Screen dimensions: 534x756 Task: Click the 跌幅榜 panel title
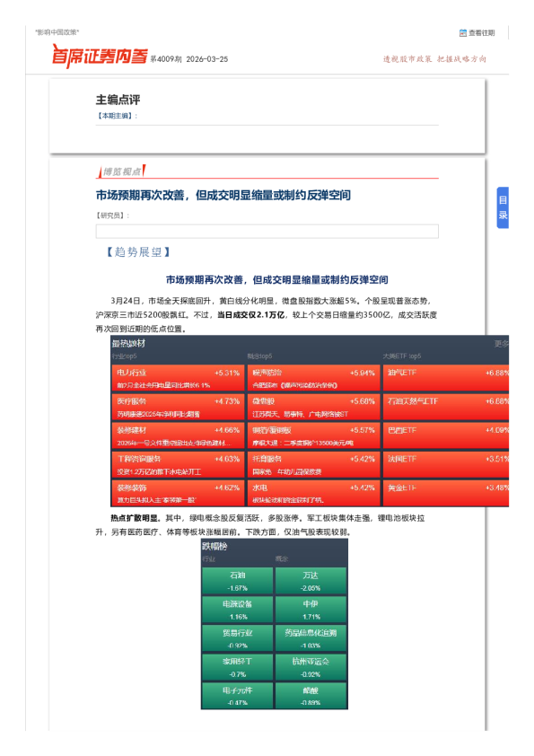tap(214, 546)
